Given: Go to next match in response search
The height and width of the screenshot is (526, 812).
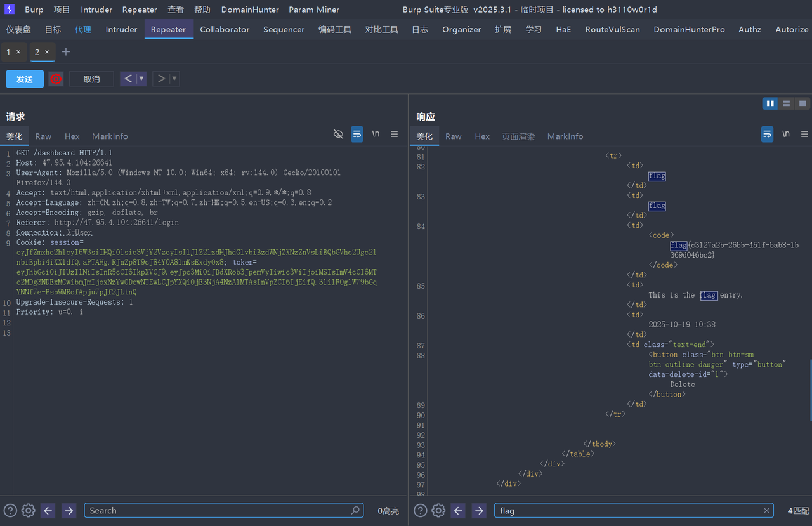Looking at the screenshot, I should [x=479, y=510].
